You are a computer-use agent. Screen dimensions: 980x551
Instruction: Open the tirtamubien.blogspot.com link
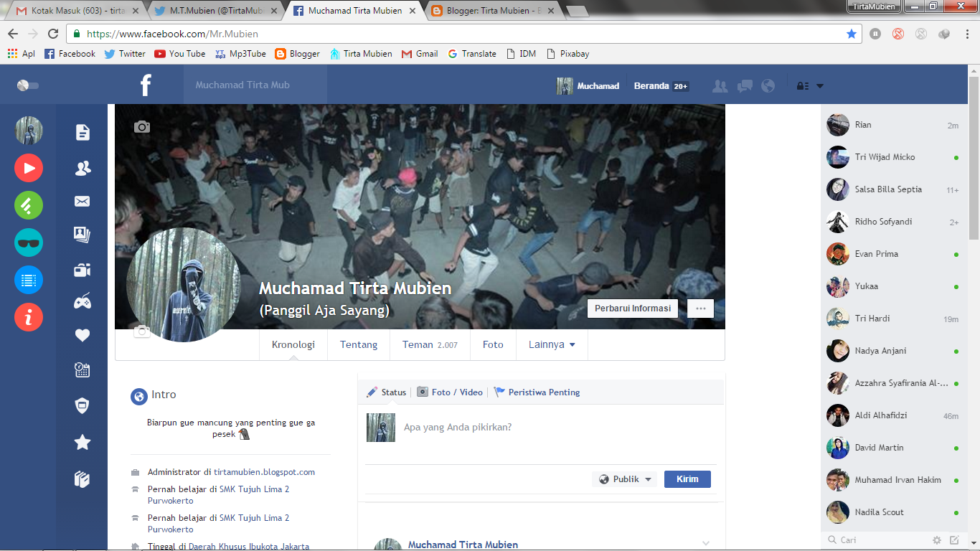265,472
